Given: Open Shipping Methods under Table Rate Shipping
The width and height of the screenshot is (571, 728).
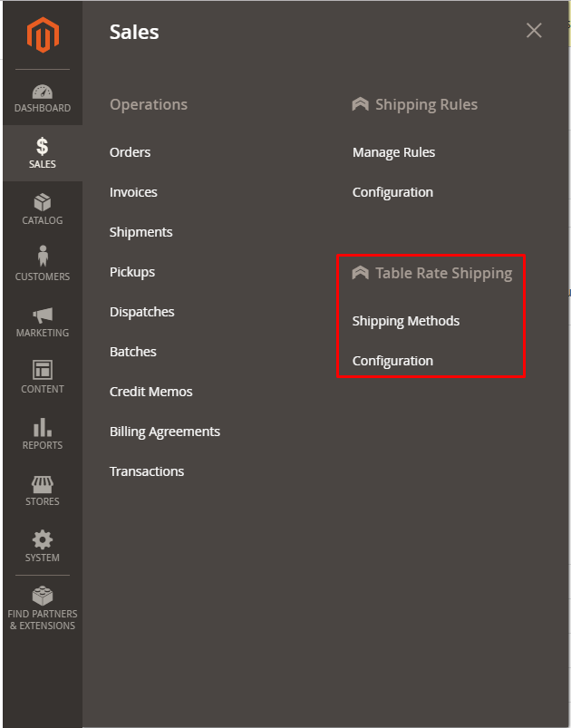Looking at the screenshot, I should pyautogui.click(x=405, y=321).
